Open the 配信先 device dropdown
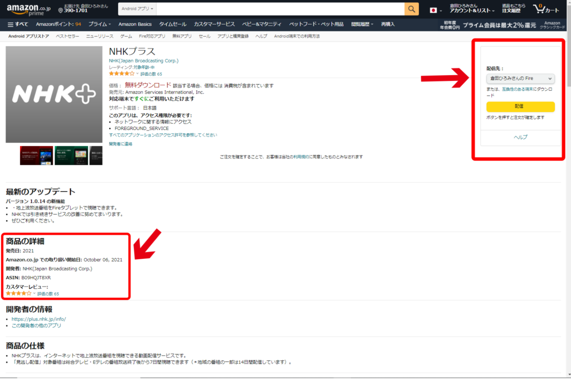571x392 pixels. click(x=520, y=78)
